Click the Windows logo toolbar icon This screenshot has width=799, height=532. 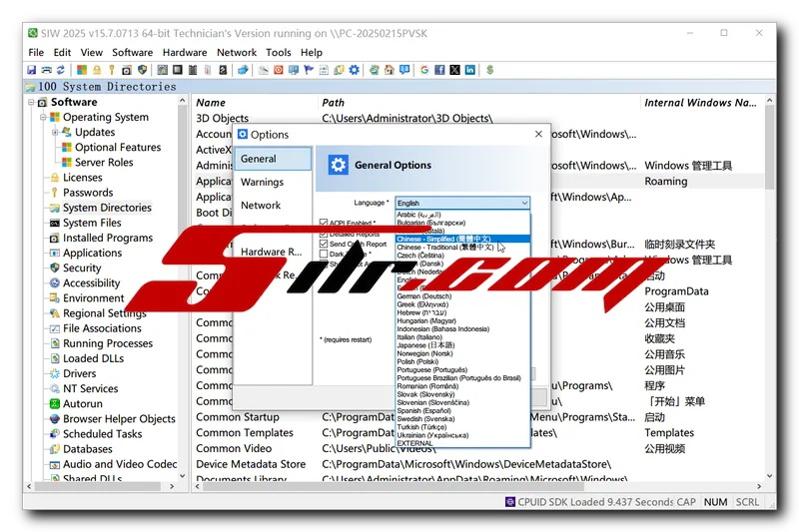pos(82,70)
